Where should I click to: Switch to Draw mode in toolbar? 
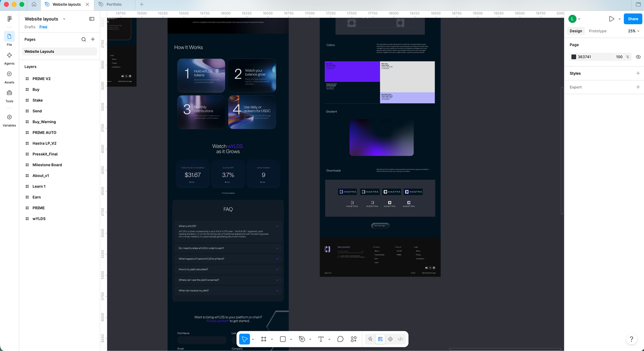point(370,339)
